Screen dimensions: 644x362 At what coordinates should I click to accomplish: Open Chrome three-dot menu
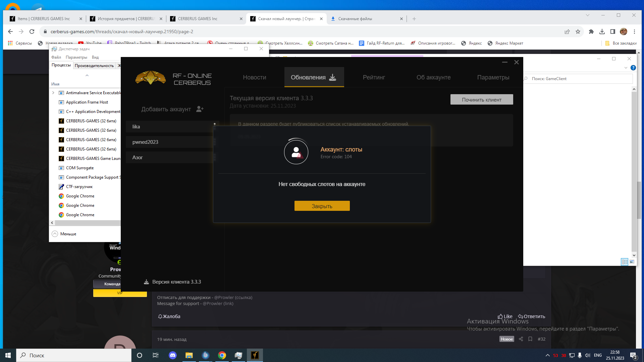point(634,32)
